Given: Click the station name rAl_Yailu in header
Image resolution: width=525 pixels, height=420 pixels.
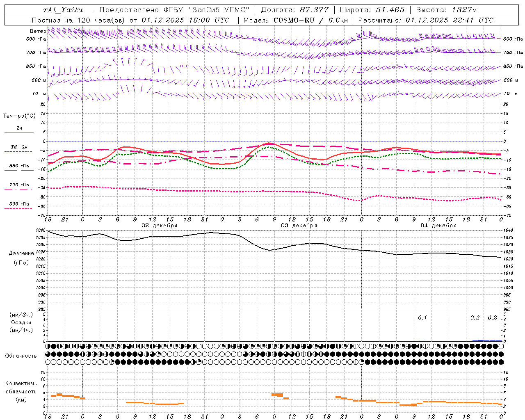Looking at the screenshot, I should pyautogui.click(x=63, y=10).
